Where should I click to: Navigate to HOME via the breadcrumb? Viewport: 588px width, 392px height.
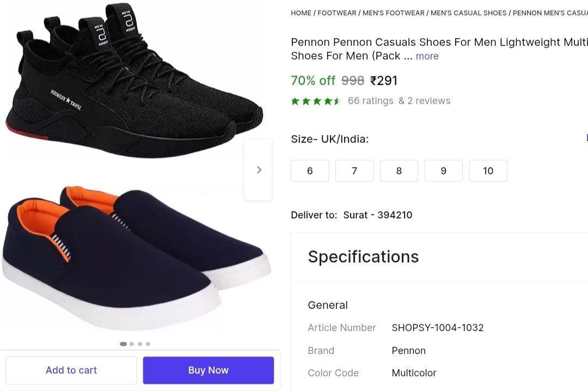[x=301, y=13]
